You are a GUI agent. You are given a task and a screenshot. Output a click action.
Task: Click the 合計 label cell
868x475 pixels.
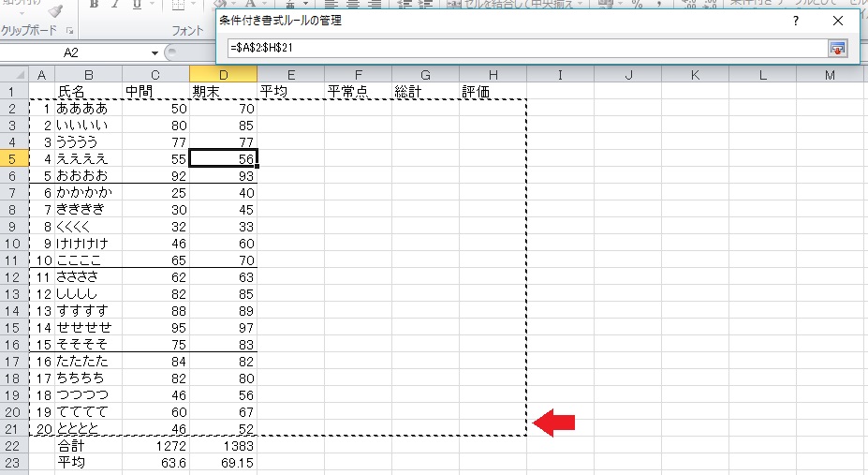tap(89, 446)
